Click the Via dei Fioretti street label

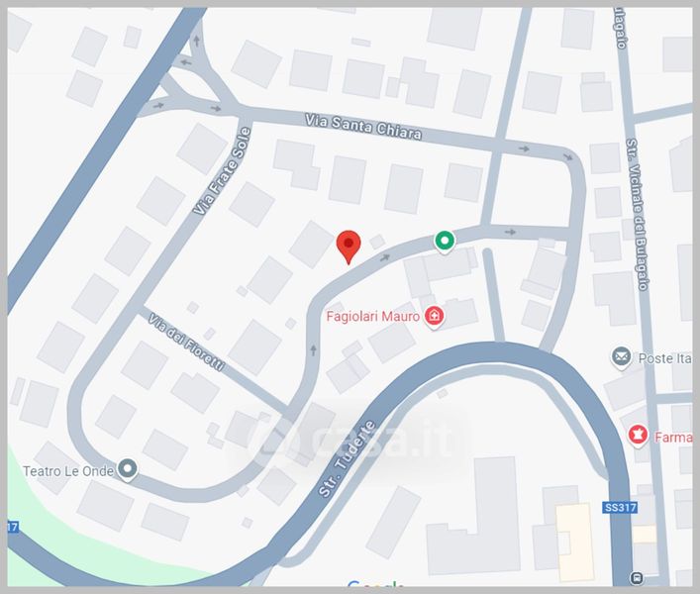186,342
